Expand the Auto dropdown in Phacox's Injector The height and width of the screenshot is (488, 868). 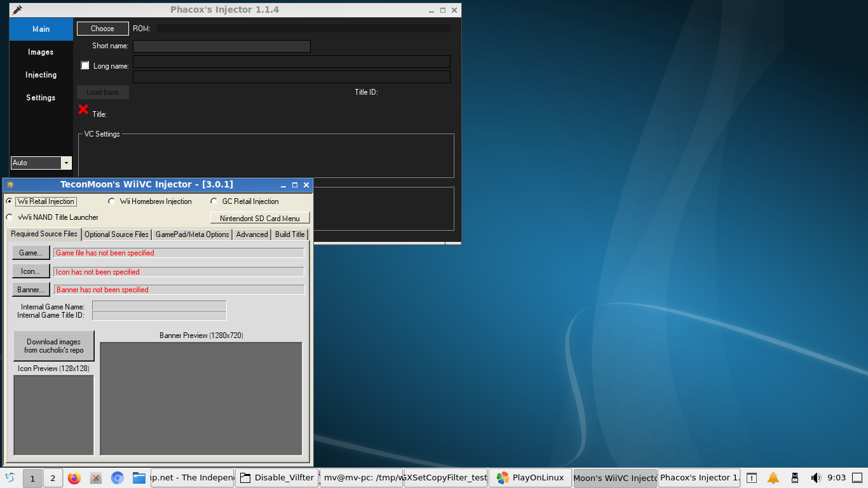coord(67,163)
